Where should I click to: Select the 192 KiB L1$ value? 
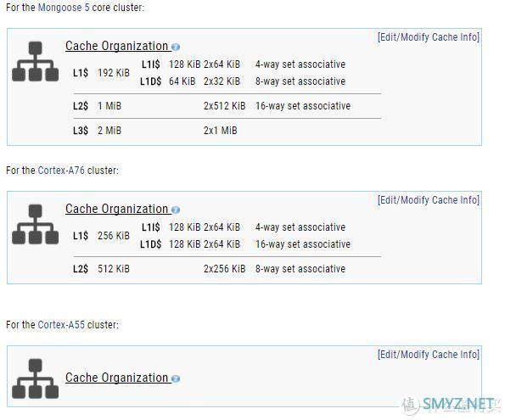point(114,73)
